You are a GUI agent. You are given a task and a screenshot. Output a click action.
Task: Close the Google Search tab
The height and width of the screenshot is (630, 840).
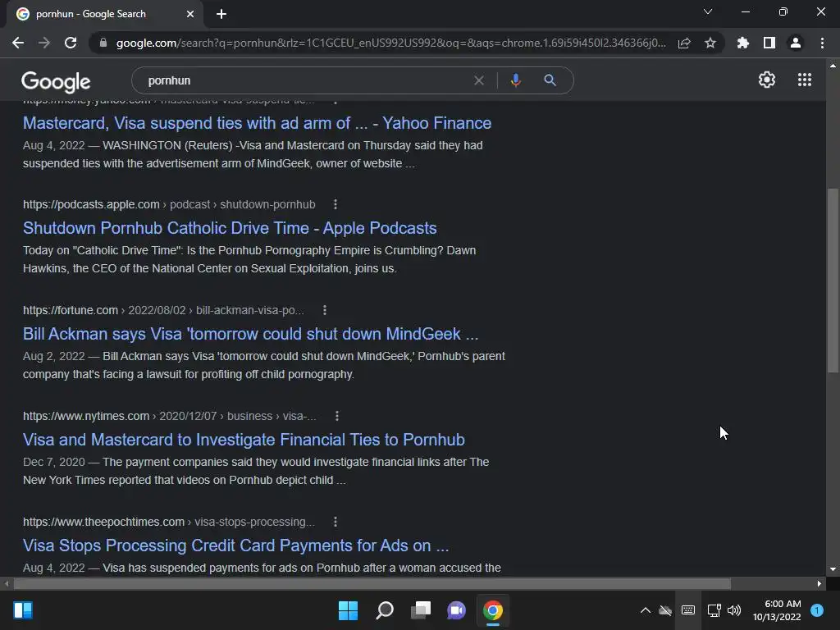point(190,14)
